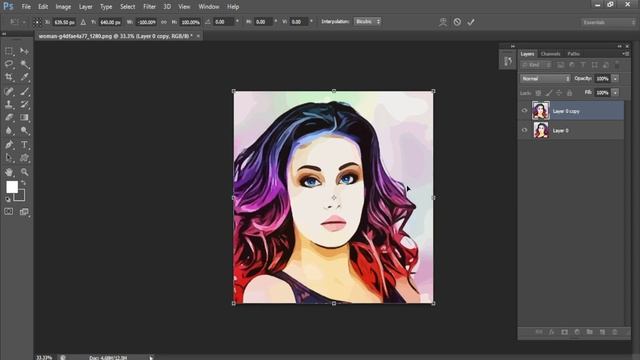The image size is (640, 360).
Task: Select the Healing Brush tool
Action: [9, 91]
